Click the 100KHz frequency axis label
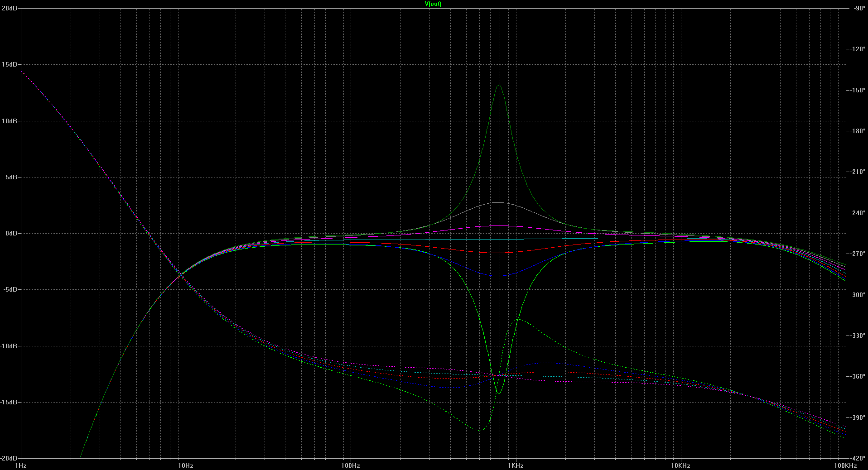 (845, 465)
